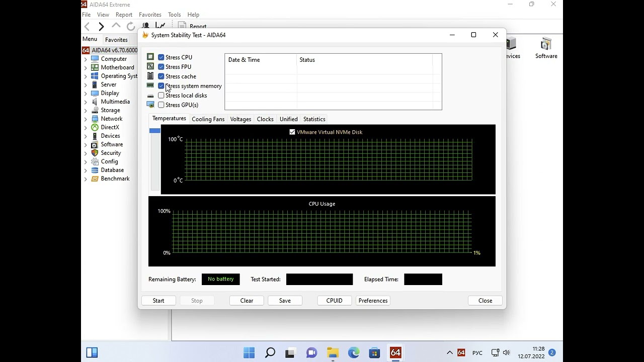Click the RAM module icon beside Stress system memory
Image resolution: width=644 pixels, height=362 pixels.
click(150, 85)
